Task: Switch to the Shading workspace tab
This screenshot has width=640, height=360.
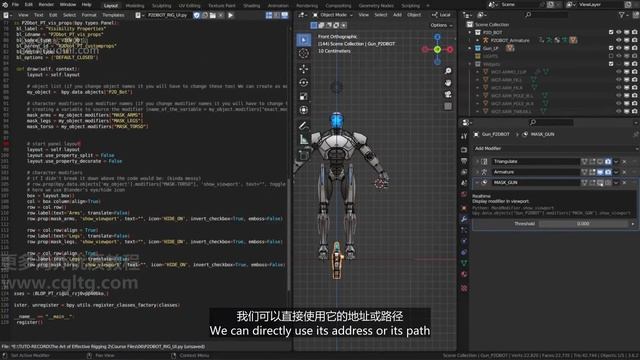Action: pyautogui.click(x=251, y=6)
